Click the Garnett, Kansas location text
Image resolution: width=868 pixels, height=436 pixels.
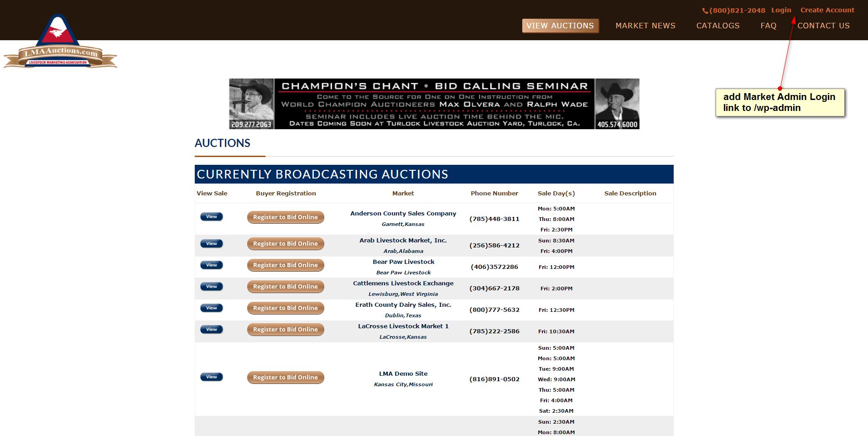(x=403, y=224)
